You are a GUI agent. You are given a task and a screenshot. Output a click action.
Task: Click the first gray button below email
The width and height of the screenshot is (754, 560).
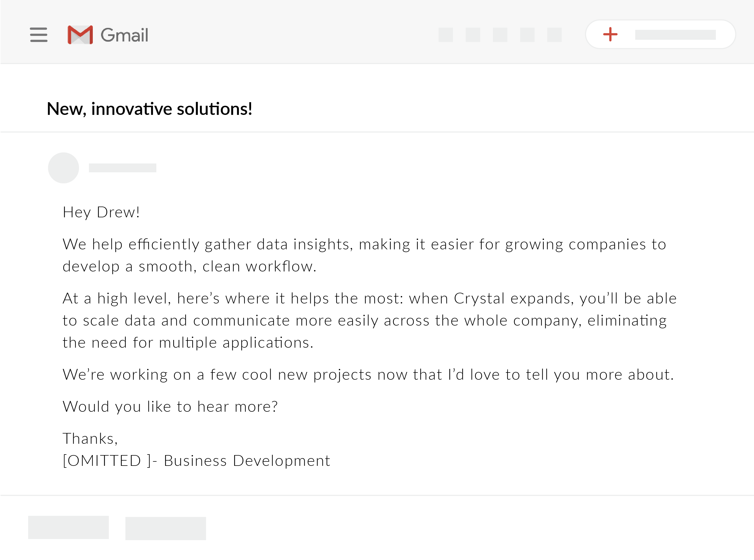[x=68, y=527]
